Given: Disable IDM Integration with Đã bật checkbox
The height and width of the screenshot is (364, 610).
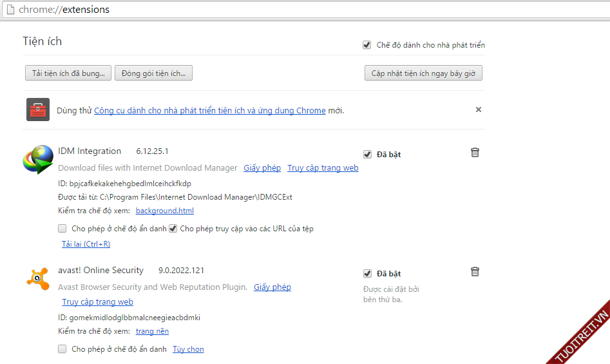Looking at the screenshot, I should pyautogui.click(x=367, y=155).
